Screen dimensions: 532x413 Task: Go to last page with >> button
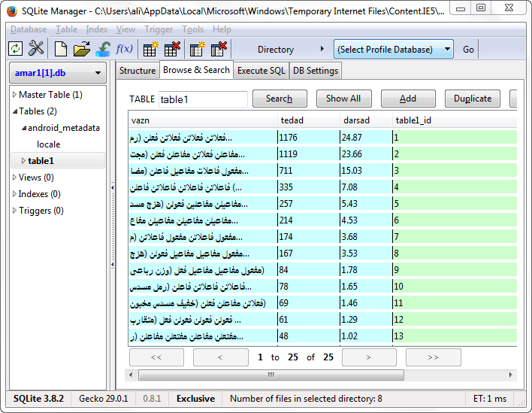pyautogui.click(x=434, y=357)
